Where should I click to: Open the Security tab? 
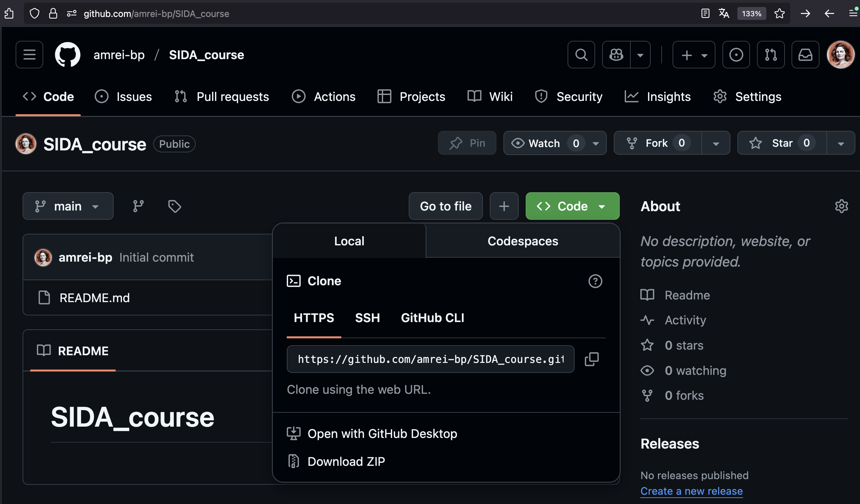(569, 97)
